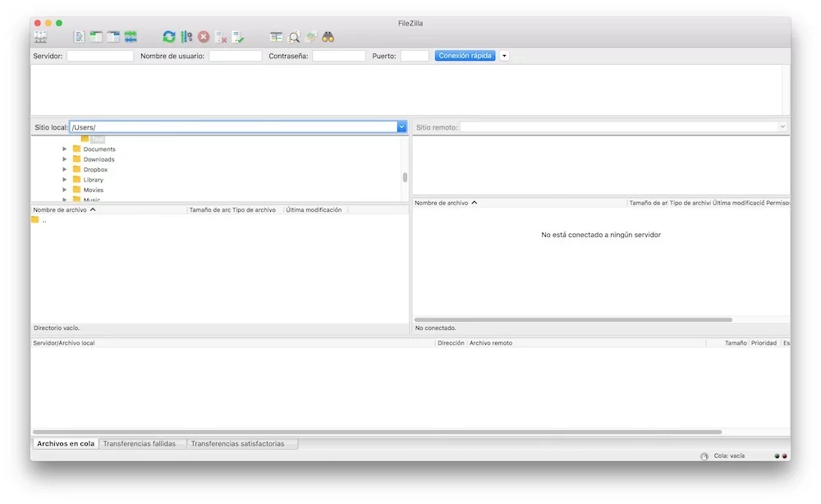The width and height of the screenshot is (821, 504).
Task: Select Downloads in the local tree
Action: pyautogui.click(x=99, y=159)
